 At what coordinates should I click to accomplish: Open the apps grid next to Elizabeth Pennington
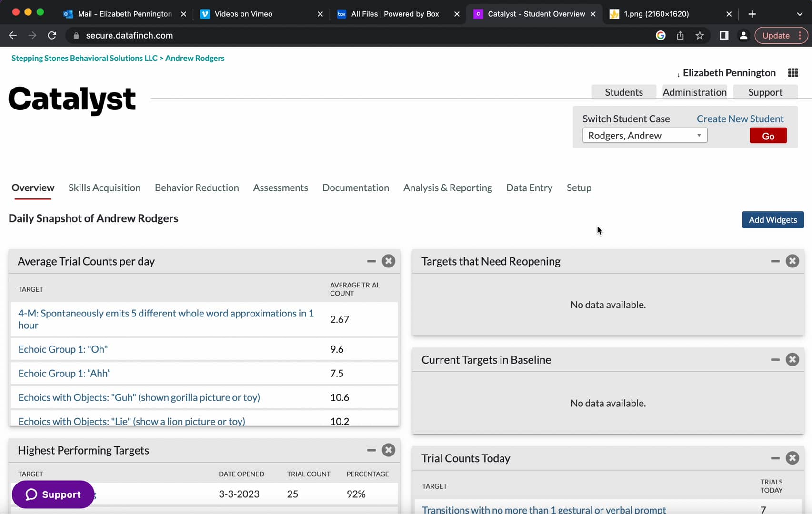pyautogui.click(x=793, y=72)
